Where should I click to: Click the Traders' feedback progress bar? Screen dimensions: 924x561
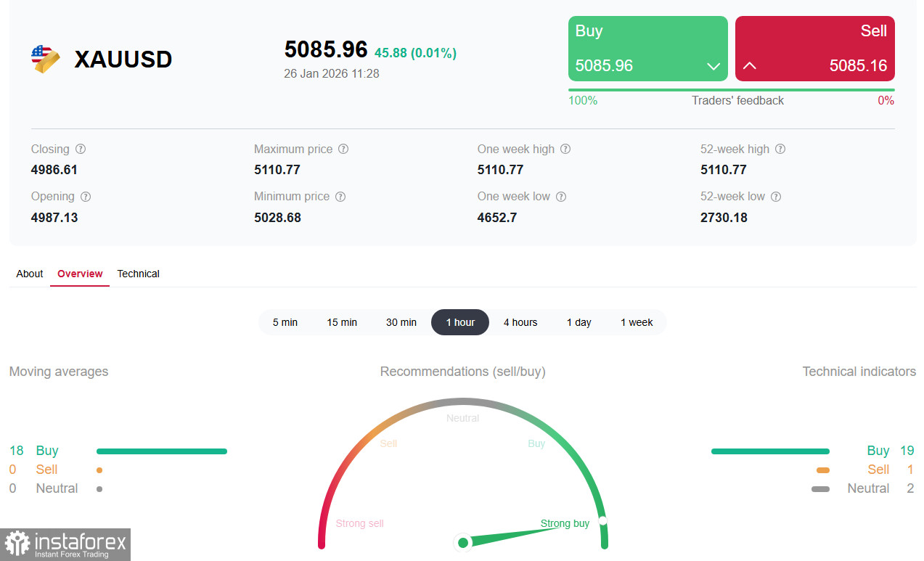click(x=732, y=90)
